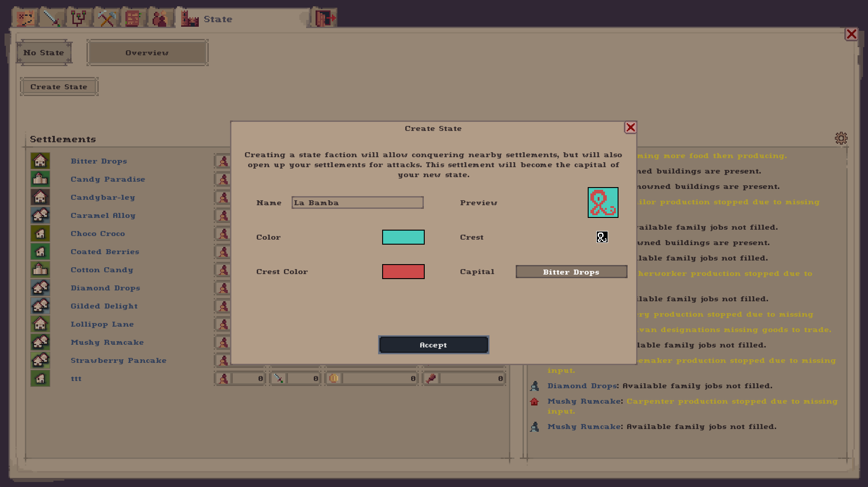
Task: Edit the state Name field
Action: pyautogui.click(x=358, y=203)
